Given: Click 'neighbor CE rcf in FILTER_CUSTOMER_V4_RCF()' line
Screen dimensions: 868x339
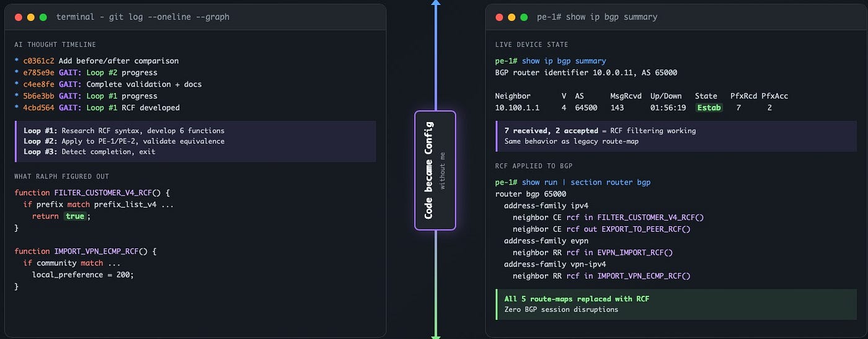Looking at the screenshot, I should [608, 218].
